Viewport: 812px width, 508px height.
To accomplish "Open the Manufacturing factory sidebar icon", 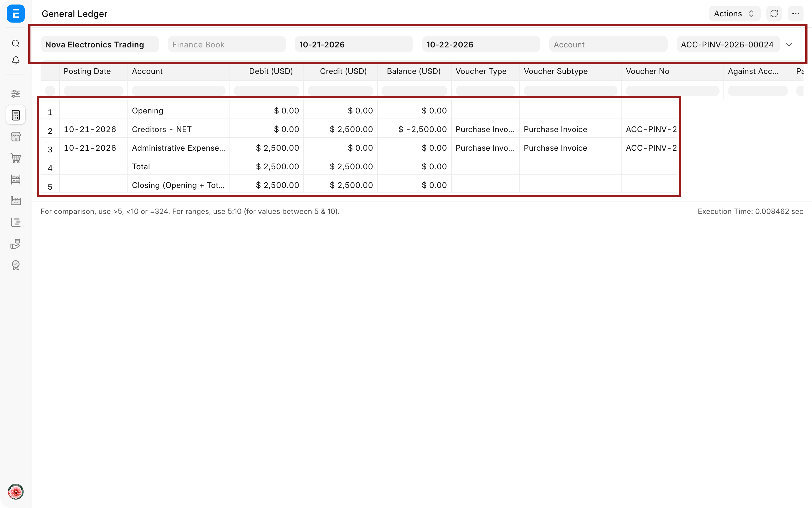I will click(16, 201).
